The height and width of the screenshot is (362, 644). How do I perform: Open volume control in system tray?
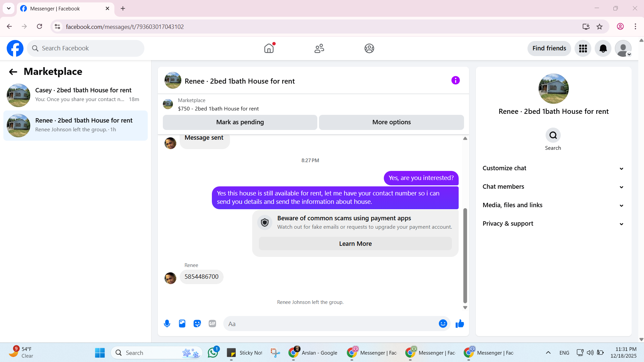tap(590, 353)
